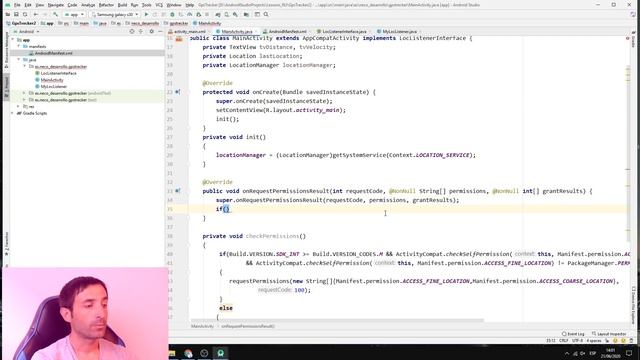Click the Collapse All icon in Project panel
Image resolution: width=640 pixels, height=360 pixels.
pyautogui.click(x=141, y=31)
